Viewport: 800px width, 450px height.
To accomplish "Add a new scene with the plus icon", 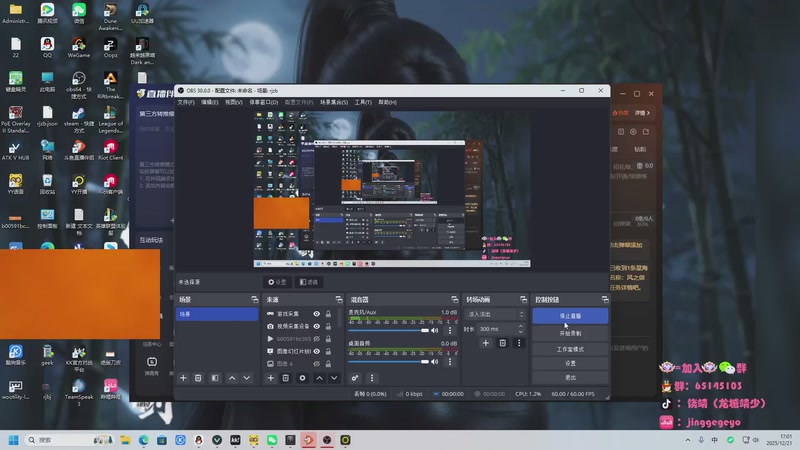I will [x=183, y=378].
